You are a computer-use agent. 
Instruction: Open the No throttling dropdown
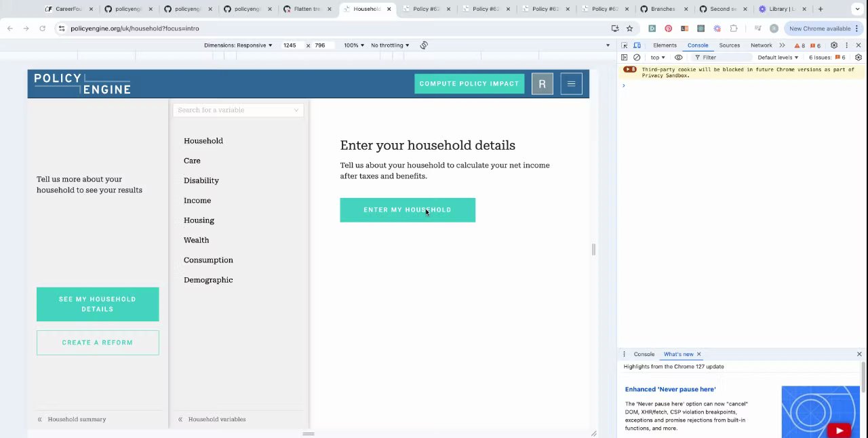[390, 45]
